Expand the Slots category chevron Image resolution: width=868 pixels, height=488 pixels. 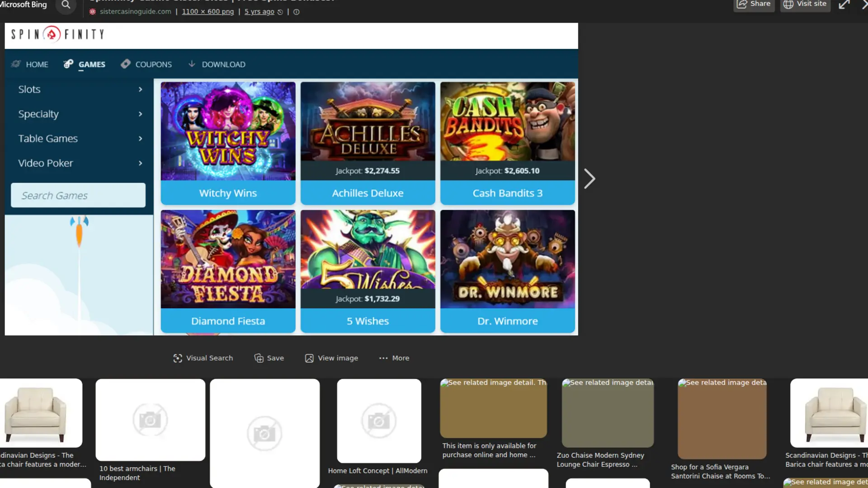[x=141, y=89]
